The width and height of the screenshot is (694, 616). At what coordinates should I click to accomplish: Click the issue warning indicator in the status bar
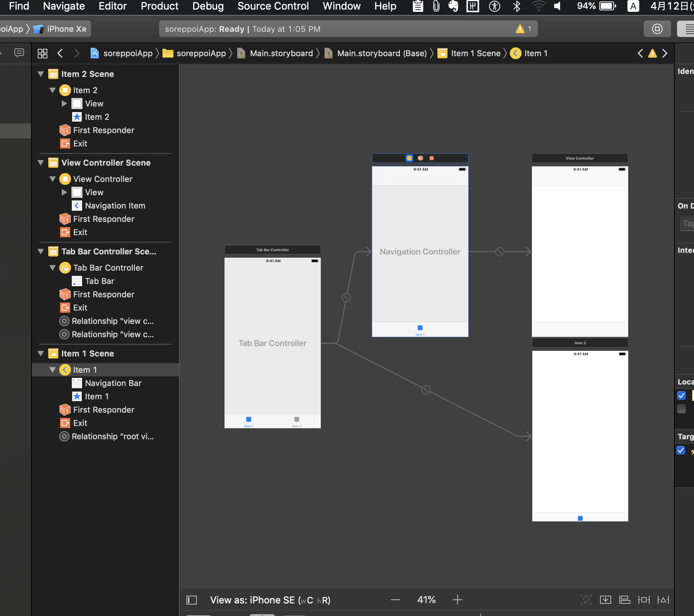(x=520, y=29)
